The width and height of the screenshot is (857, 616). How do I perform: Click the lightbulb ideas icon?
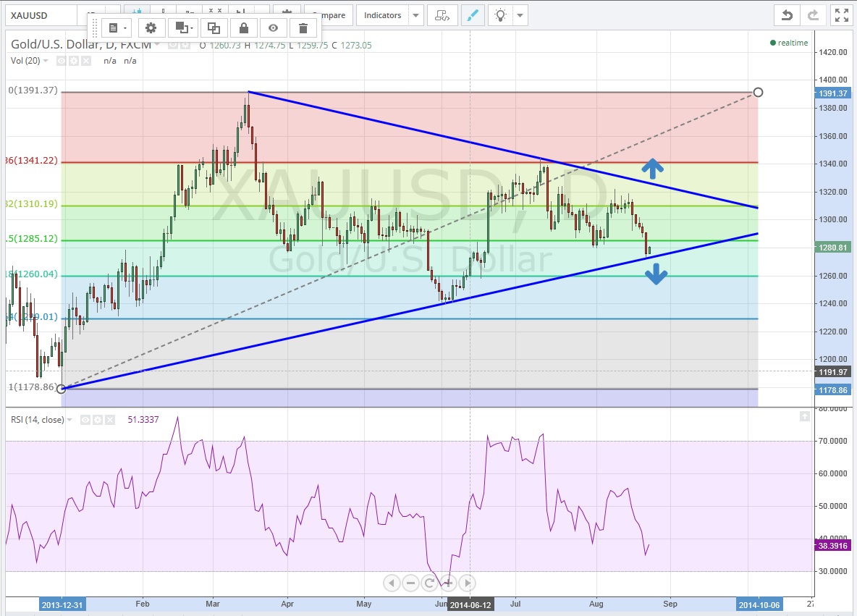tap(502, 15)
